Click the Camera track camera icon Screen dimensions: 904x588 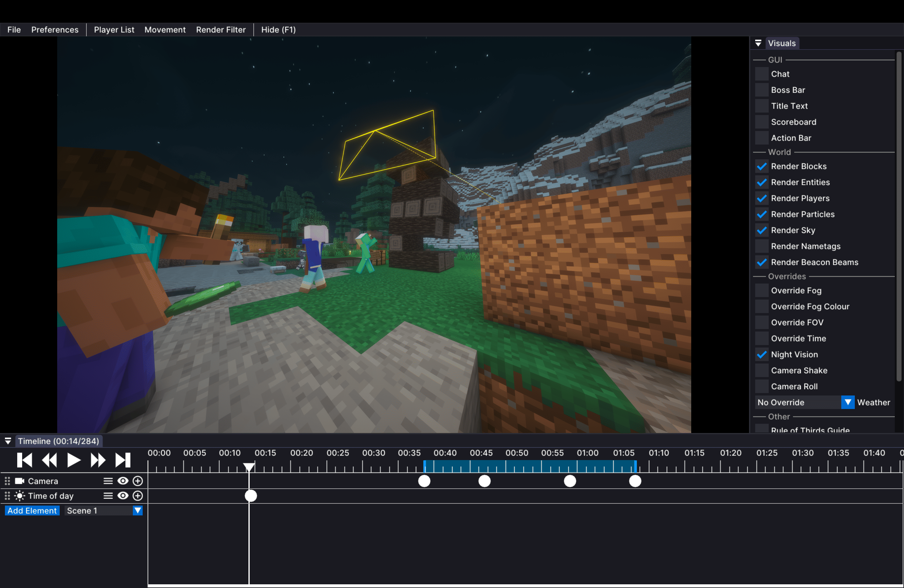point(19,481)
